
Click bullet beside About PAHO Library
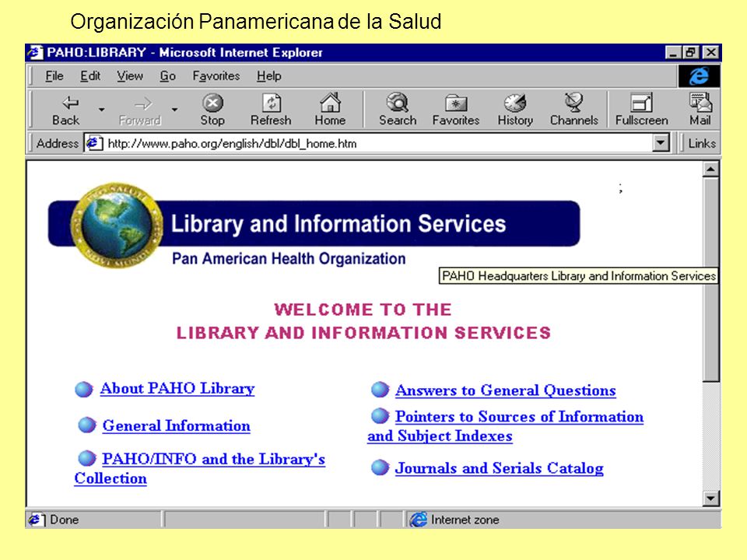pyautogui.click(x=84, y=389)
